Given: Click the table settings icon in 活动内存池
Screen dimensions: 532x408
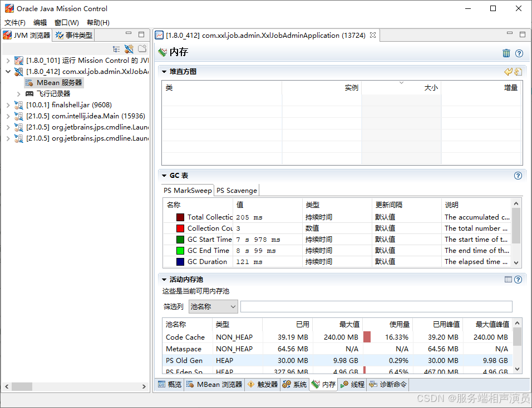Looking at the screenshot, I should pyautogui.click(x=508, y=279).
